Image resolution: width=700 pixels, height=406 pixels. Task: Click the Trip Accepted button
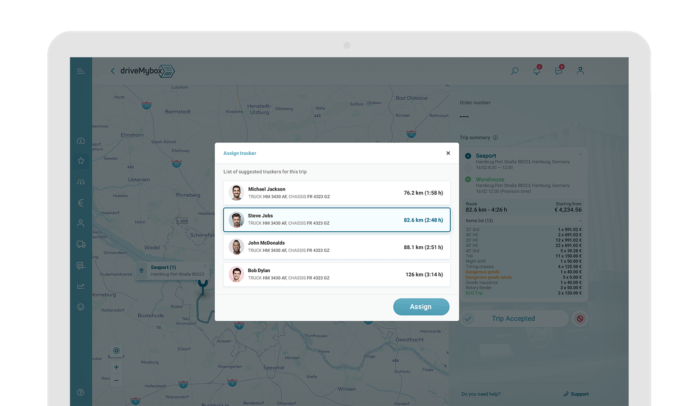click(x=514, y=318)
